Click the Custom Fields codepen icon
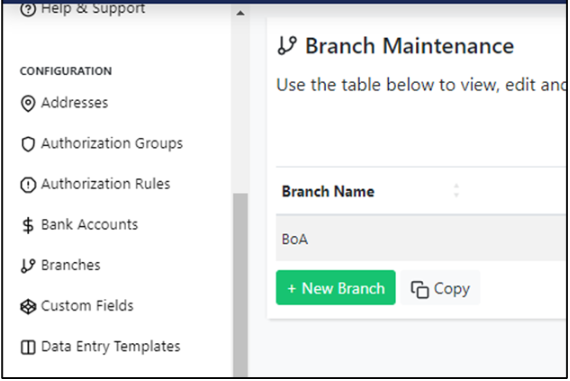The width and height of the screenshot is (570, 381). (x=28, y=306)
